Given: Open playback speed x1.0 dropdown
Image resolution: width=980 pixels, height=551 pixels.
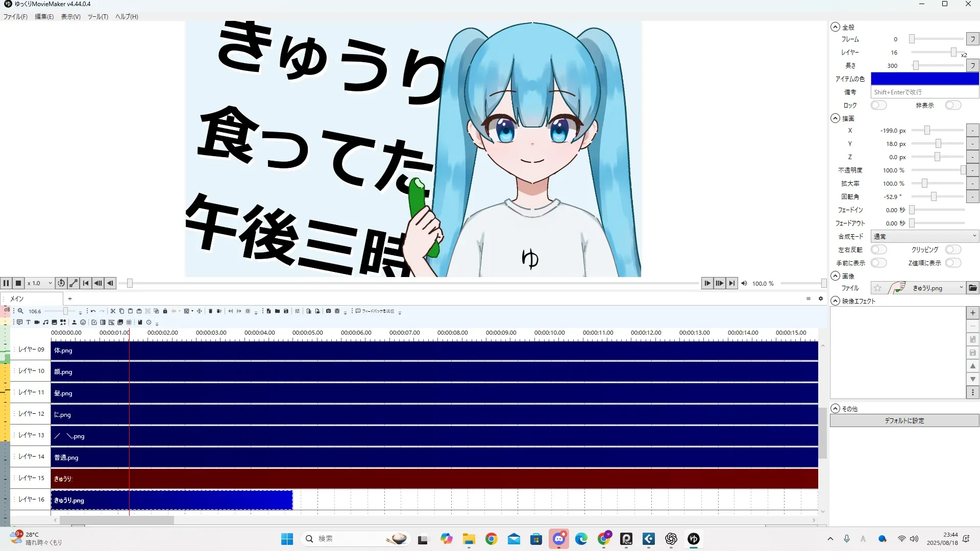Looking at the screenshot, I should [40, 283].
